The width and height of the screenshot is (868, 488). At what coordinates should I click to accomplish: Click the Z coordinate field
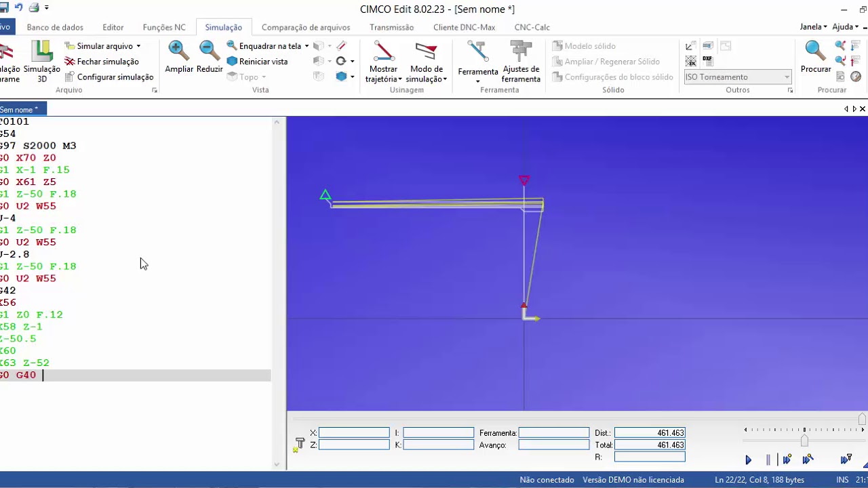click(354, 445)
